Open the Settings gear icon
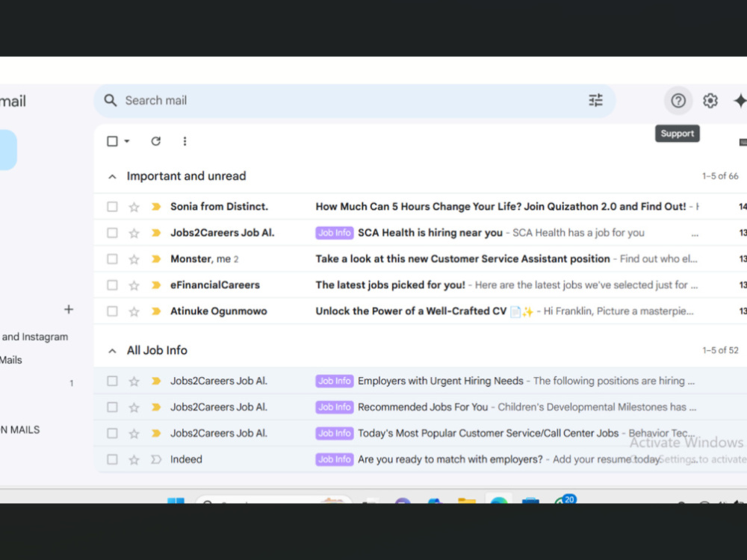747x560 pixels. coord(710,101)
